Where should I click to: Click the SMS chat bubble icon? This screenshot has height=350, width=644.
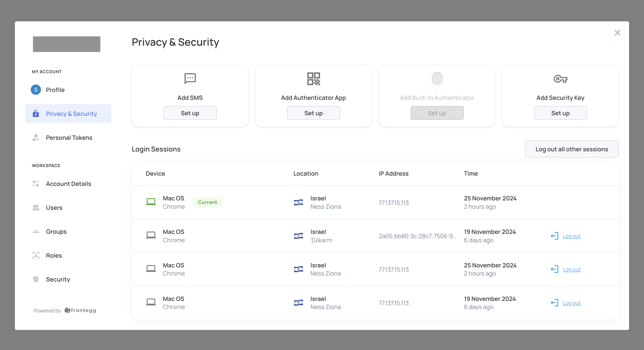click(190, 79)
